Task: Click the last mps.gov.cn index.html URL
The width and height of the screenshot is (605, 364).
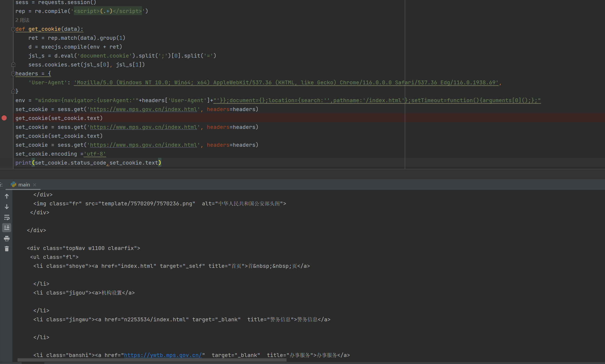Action: coord(143,145)
